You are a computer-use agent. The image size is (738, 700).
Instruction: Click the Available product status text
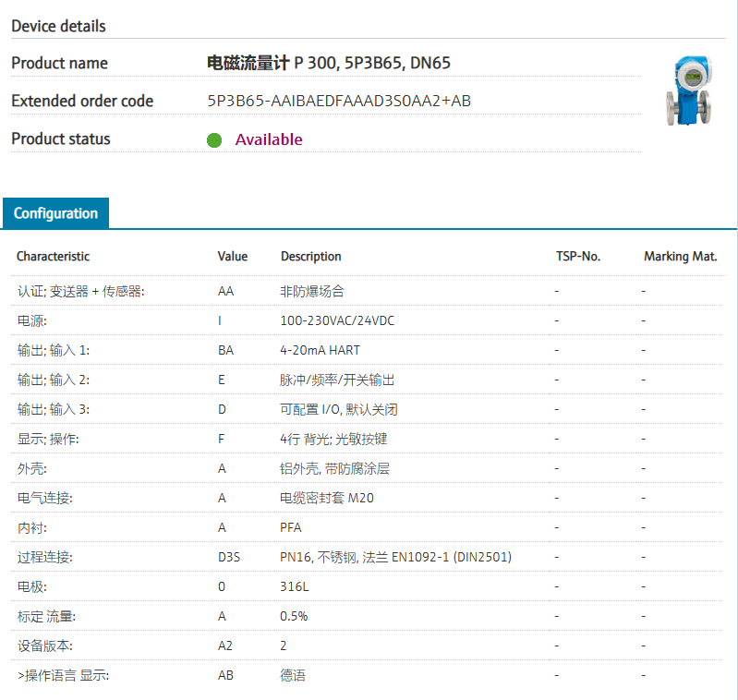pyautogui.click(x=268, y=139)
